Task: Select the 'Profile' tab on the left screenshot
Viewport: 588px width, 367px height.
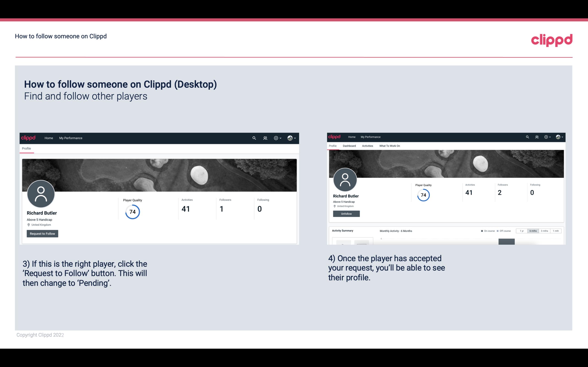Action: tap(26, 148)
